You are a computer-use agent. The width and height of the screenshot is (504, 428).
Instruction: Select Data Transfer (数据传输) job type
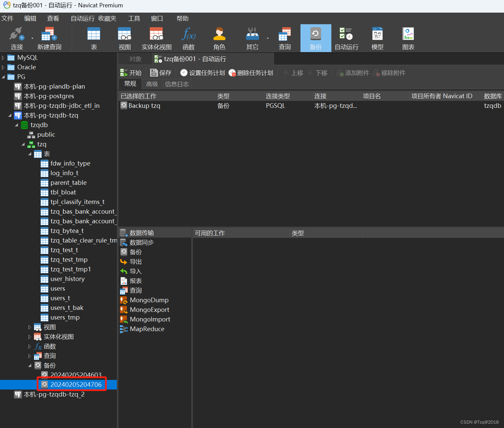137,233
